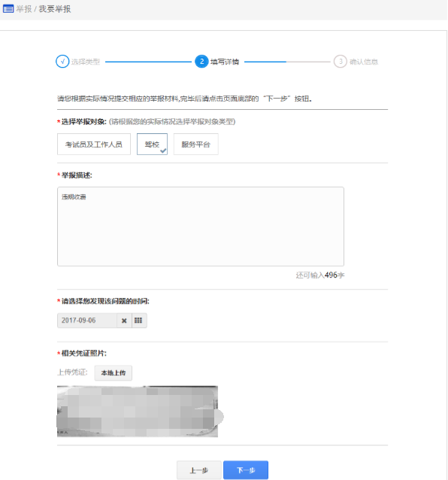This screenshot has width=448, height=480.
Task: Go back with 上一步 button
Action: point(198,470)
